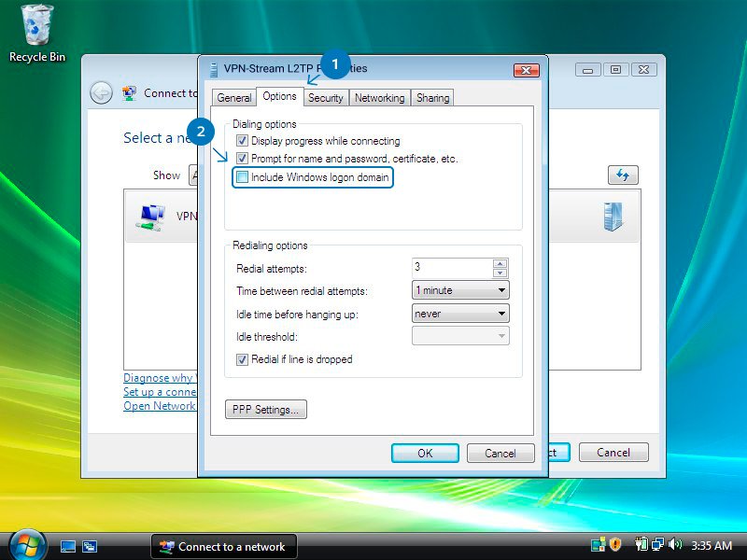Click the server icon in network list row
This screenshot has width=747, height=560.
coord(613,217)
